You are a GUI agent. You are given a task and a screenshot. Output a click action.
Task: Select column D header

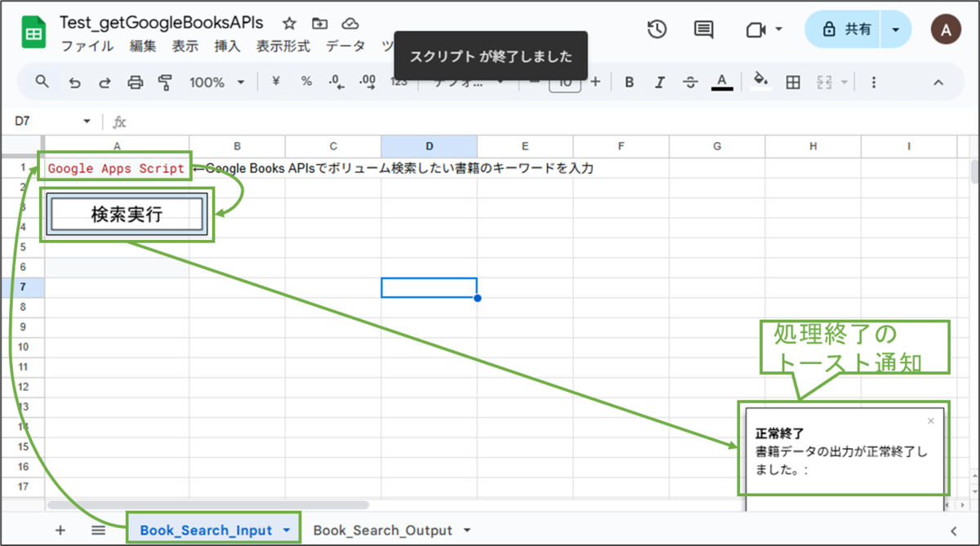point(429,147)
